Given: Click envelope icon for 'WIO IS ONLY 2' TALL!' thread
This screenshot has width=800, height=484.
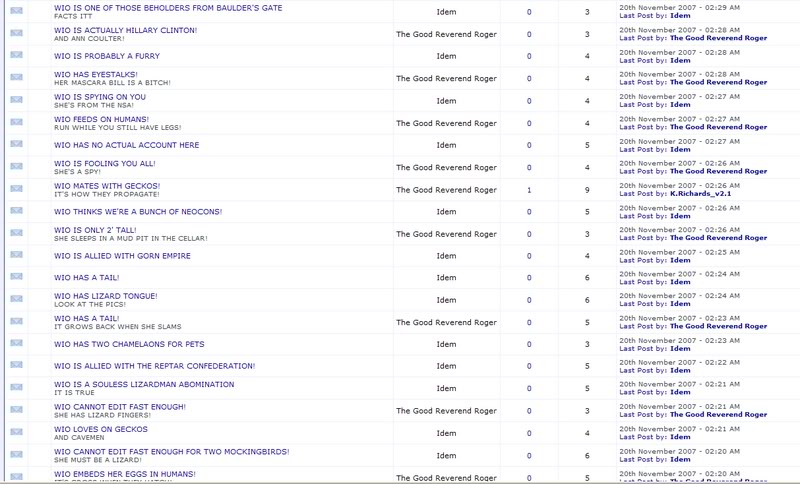Looking at the screenshot, I should tap(16, 233).
